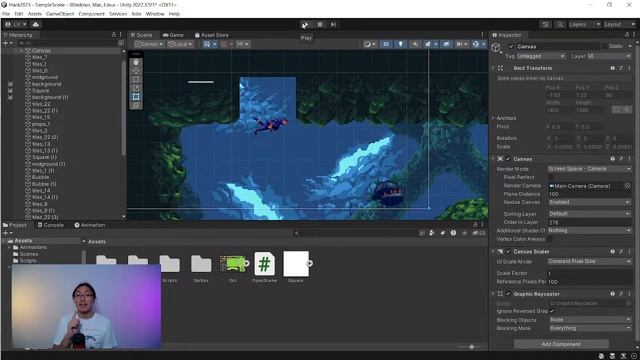This screenshot has width=640, height=360.
Task: Open the Component menu
Action: 91,14
